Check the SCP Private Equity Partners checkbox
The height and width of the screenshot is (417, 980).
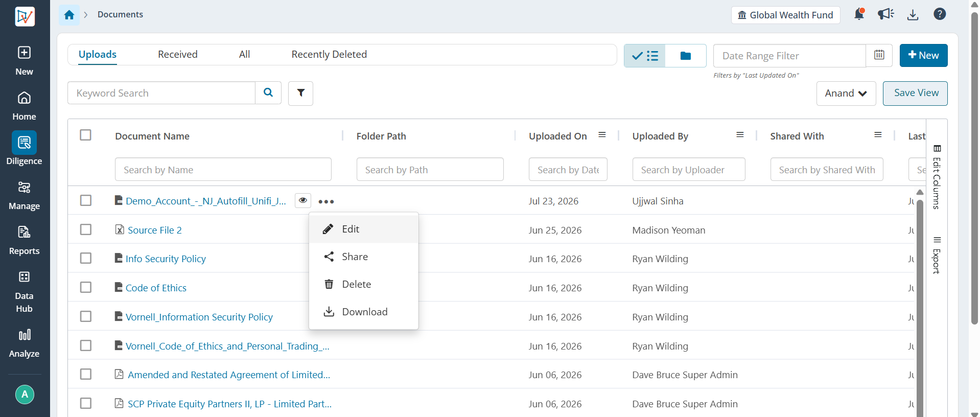tap(86, 403)
